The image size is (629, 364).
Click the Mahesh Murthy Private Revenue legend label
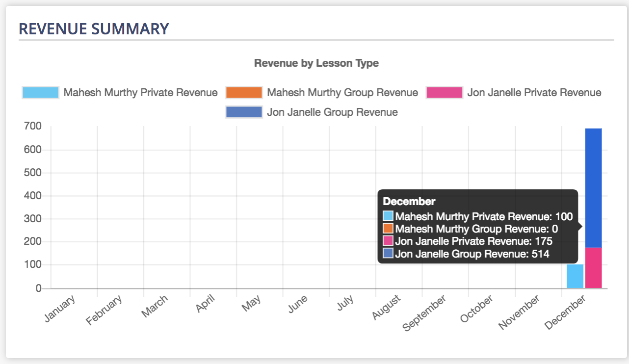pyautogui.click(x=141, y=93)
